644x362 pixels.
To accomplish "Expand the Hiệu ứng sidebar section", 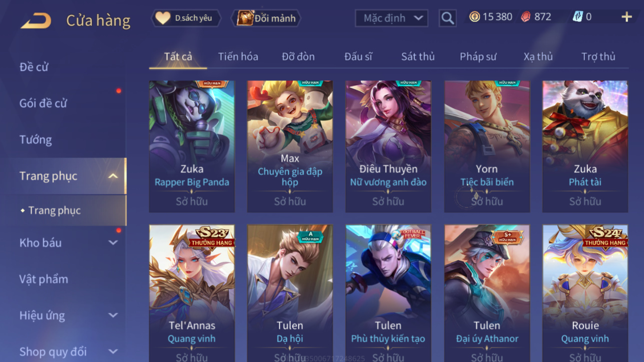I will pyautogui.click(x=113, y=315).
